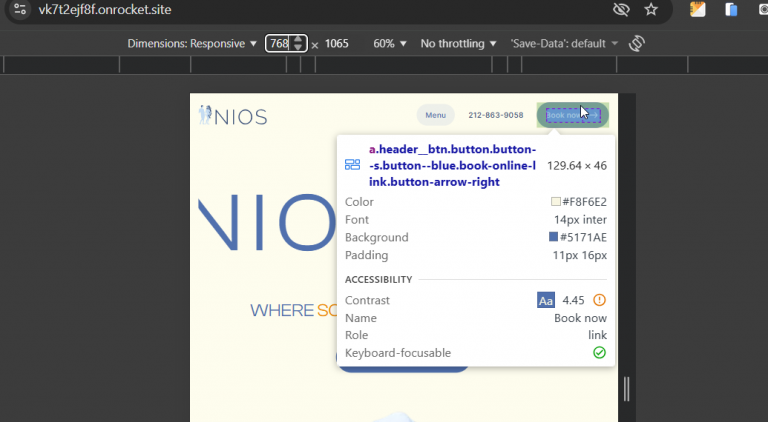The image size is (768, 422).
Task: Click the Aa contrast preview badge
Action: coord(546,300)
